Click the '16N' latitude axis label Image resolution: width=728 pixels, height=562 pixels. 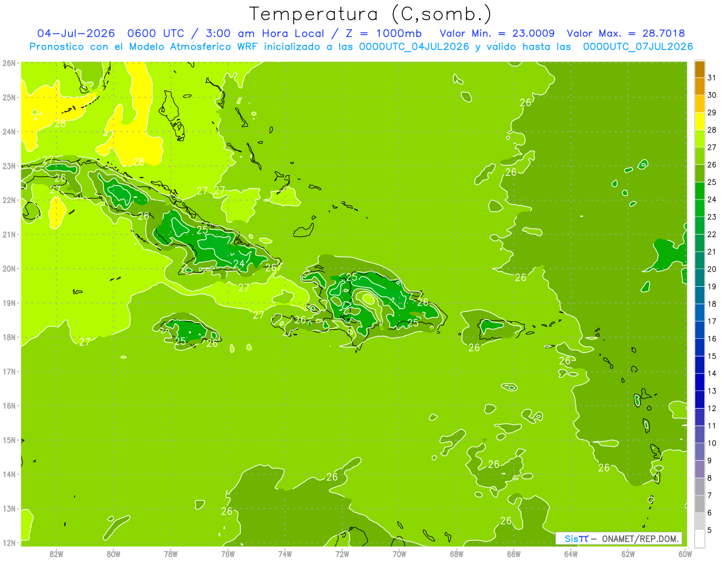pos(9,406)
